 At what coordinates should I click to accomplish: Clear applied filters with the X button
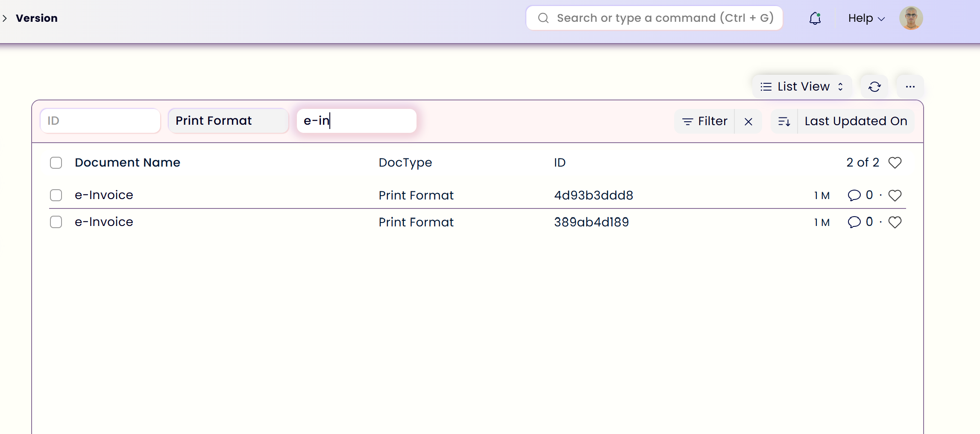pyautogui.click(x=748, y=122)
